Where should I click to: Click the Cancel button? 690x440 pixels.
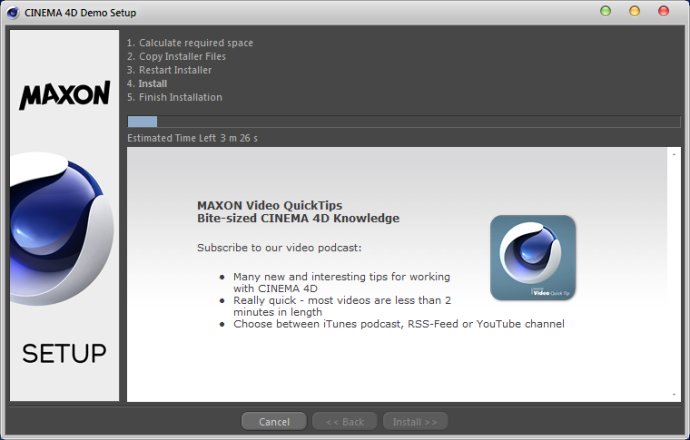[x=274, y=422]
